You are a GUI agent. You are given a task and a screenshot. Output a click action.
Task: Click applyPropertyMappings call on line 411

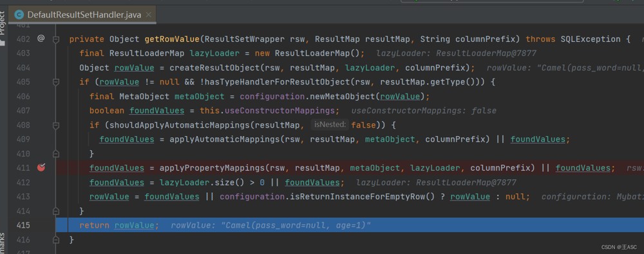coord(212,168)
